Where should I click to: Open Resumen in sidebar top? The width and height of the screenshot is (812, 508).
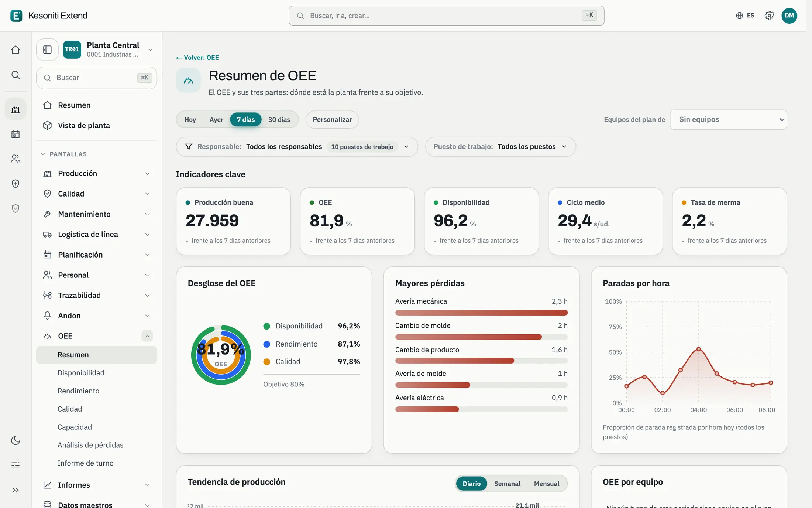click(97, 105)
